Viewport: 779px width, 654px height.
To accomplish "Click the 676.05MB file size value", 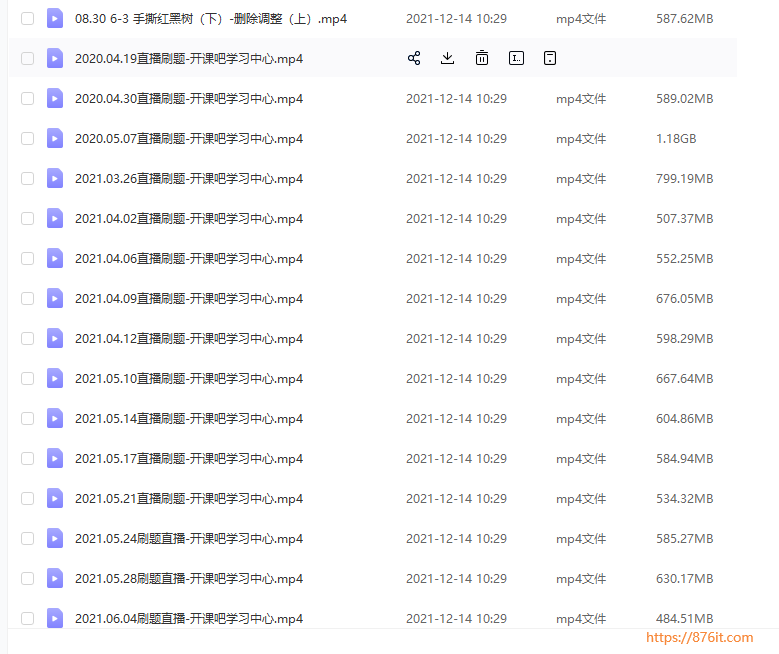I will (x=685, y=298).
